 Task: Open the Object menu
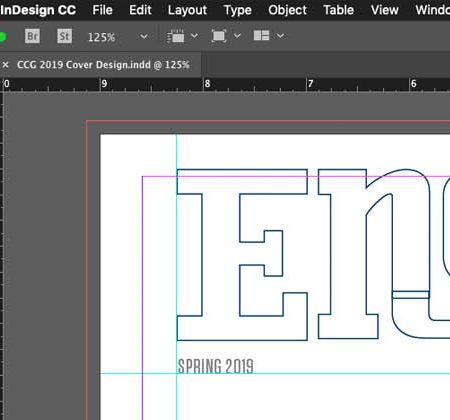287,10
